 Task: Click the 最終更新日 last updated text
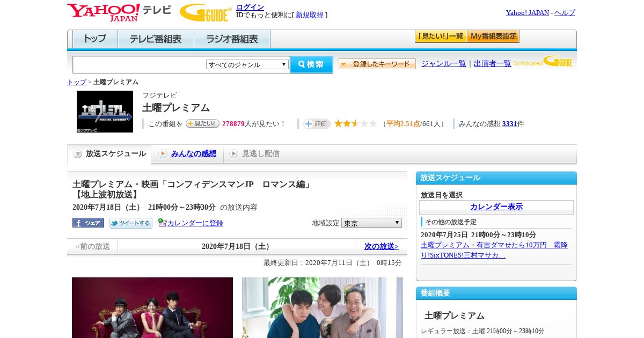click(333, 263)
